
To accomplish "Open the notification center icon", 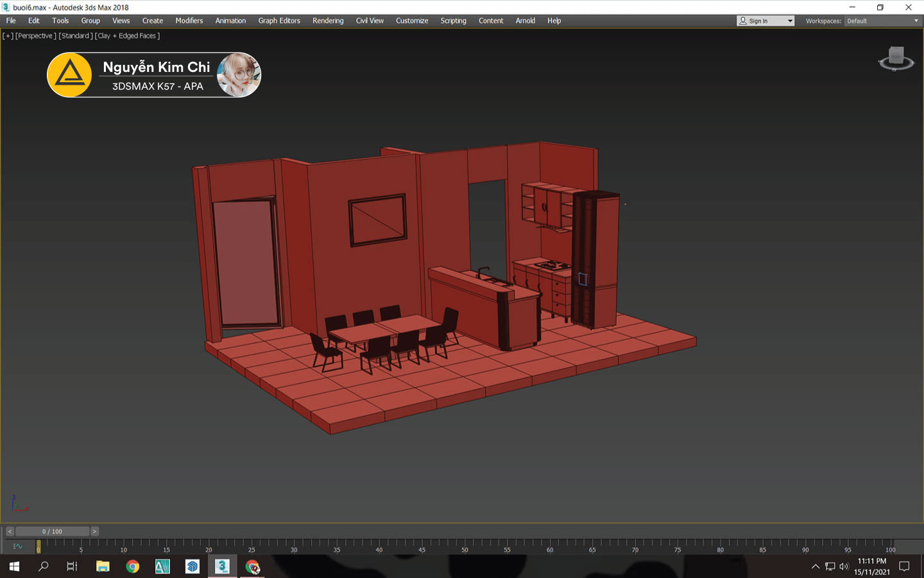I will click(904, 566).
